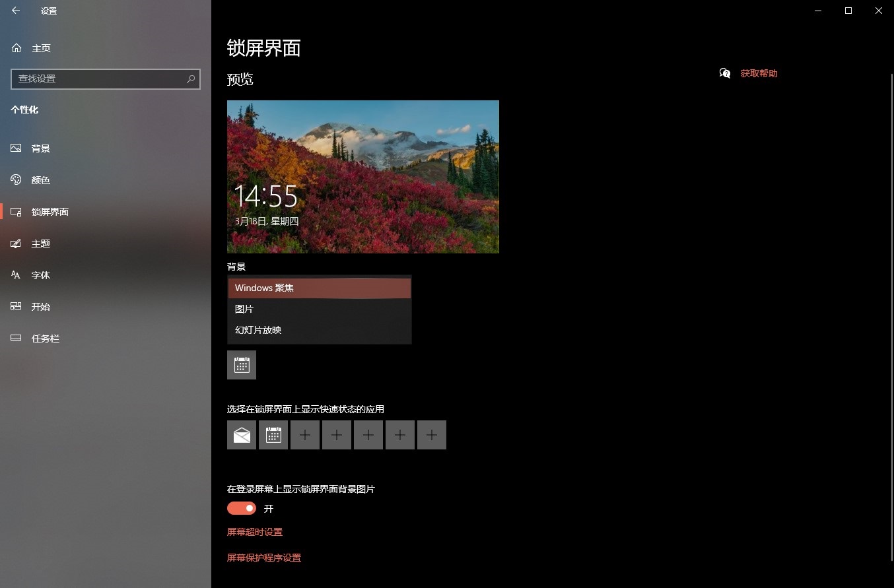Click the 任务栏 bar icon in sidebar
The height and width of the screenshot is (588, 894).
click(x=16, y=339)
